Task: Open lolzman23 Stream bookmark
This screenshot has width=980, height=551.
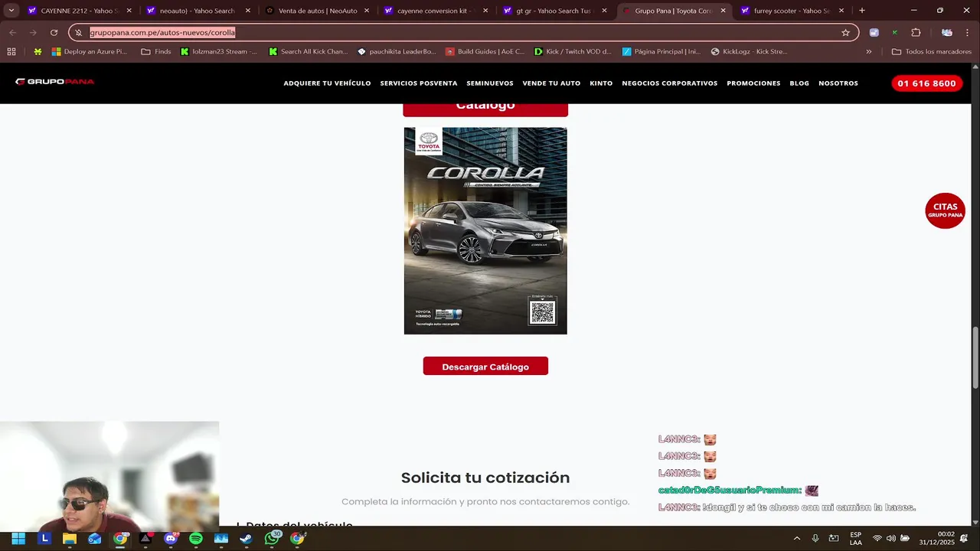Action: (218, 52)
